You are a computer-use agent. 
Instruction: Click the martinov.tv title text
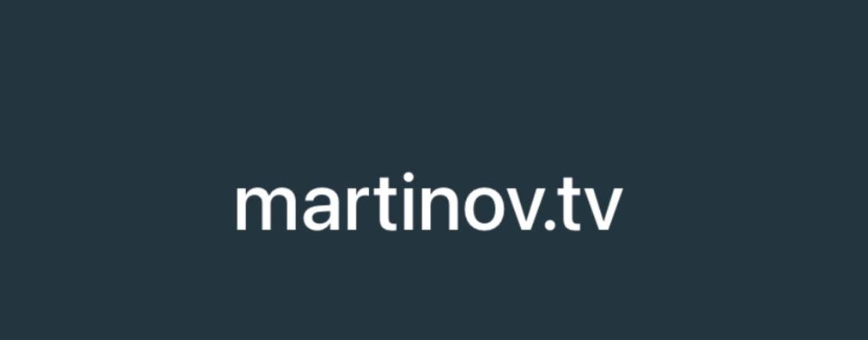pyautogui.click(x=428, y=203)
